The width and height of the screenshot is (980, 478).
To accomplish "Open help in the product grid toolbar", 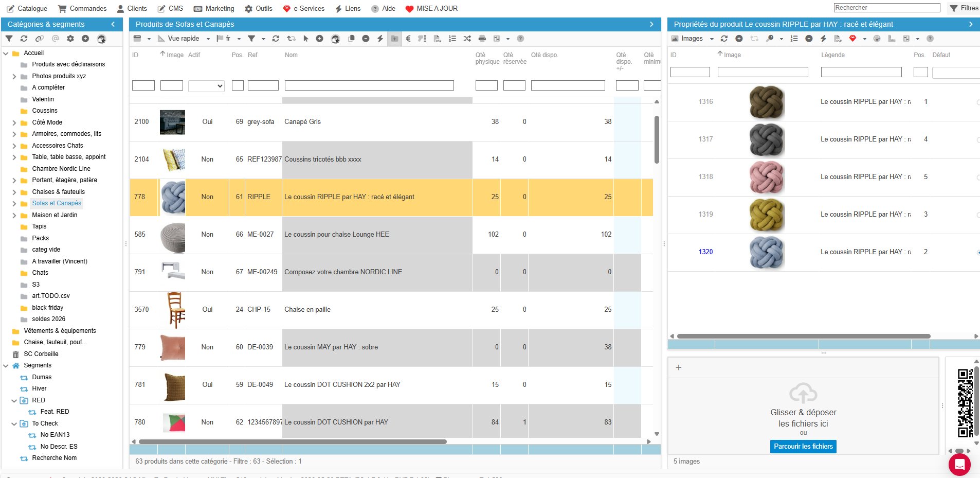I will point(520,39).
